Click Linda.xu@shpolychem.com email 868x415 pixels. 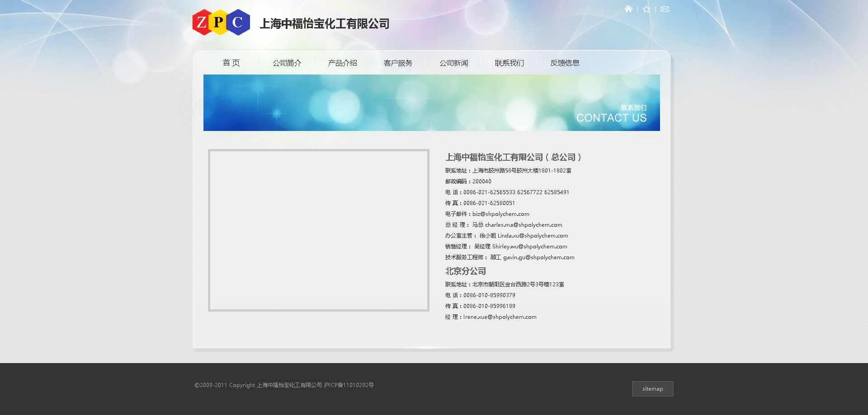tap(533, 236)
